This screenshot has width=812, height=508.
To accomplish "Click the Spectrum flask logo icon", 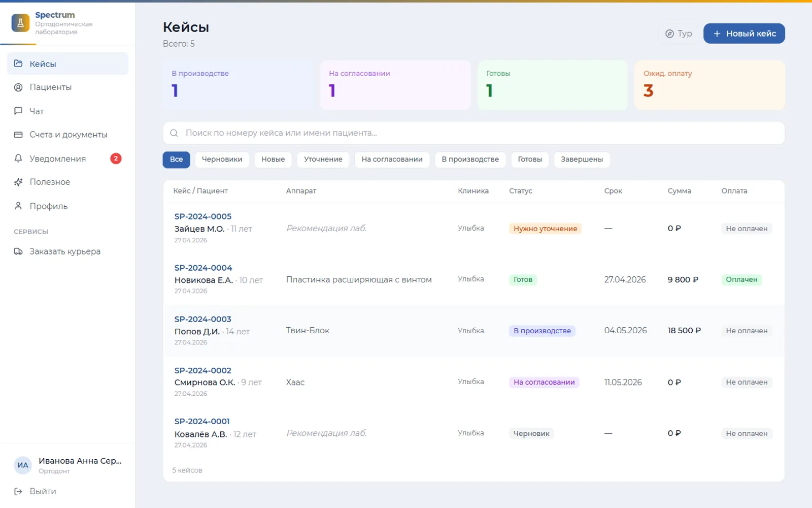I will [20, 23].
